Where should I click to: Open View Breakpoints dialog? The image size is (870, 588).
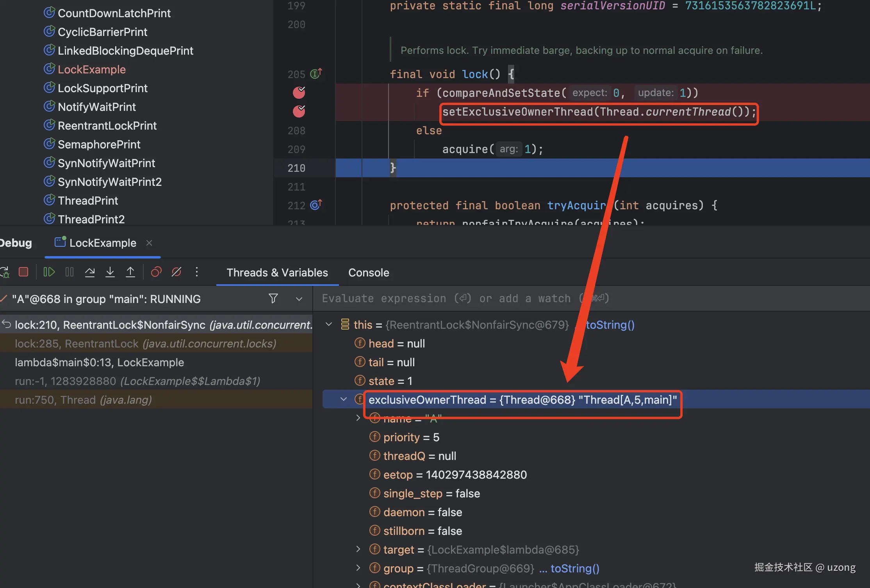(x=156, y=272)
